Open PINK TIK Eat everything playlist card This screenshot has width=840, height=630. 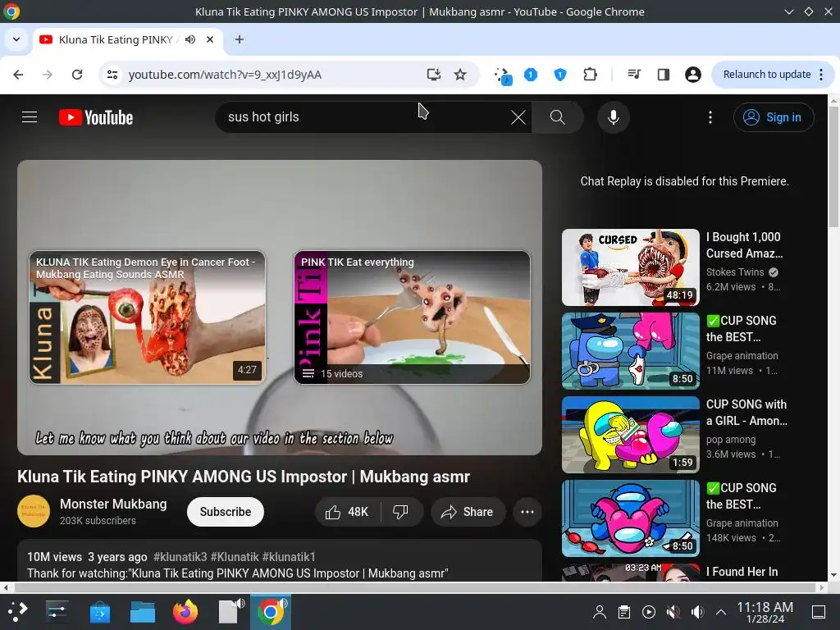(412, 317)
